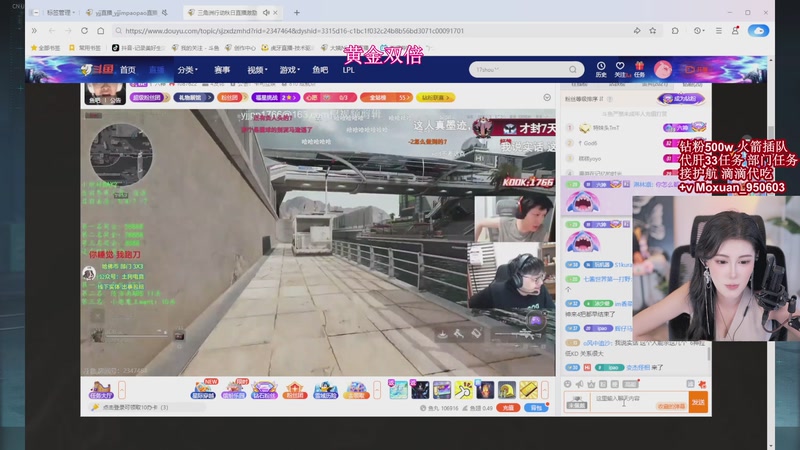
Task: Click the 心愿 0/3 wish progress
Action: coord(329,97)
